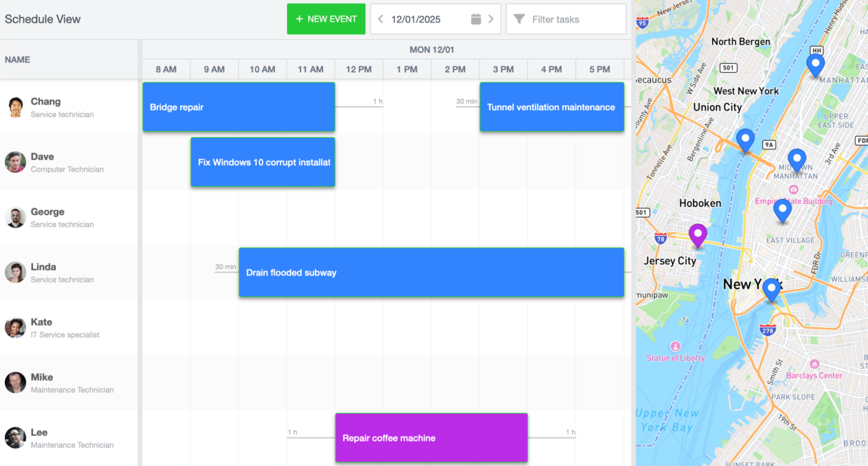Click the blue pin in Midtown Manhattan

[x=796, y=159]
